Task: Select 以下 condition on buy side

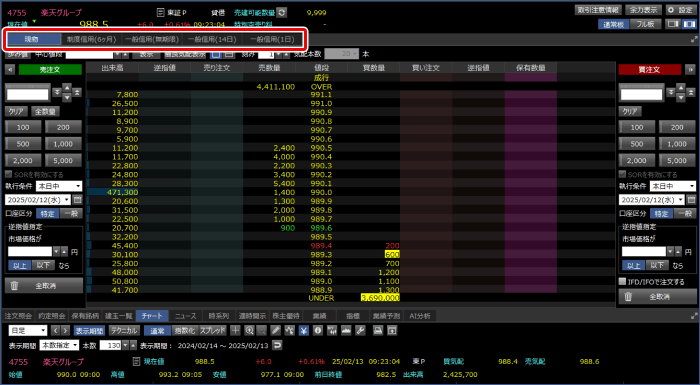Action: pos(657,265)
